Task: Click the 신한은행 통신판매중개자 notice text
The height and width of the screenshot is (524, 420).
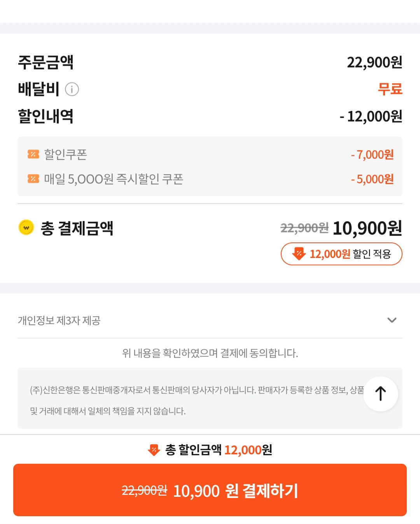Action: [x=194, y=400]
